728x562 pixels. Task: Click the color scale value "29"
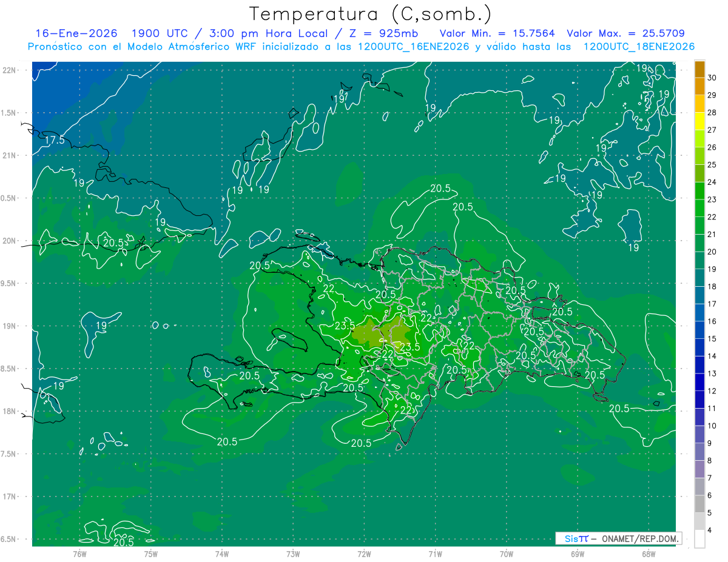712,95
